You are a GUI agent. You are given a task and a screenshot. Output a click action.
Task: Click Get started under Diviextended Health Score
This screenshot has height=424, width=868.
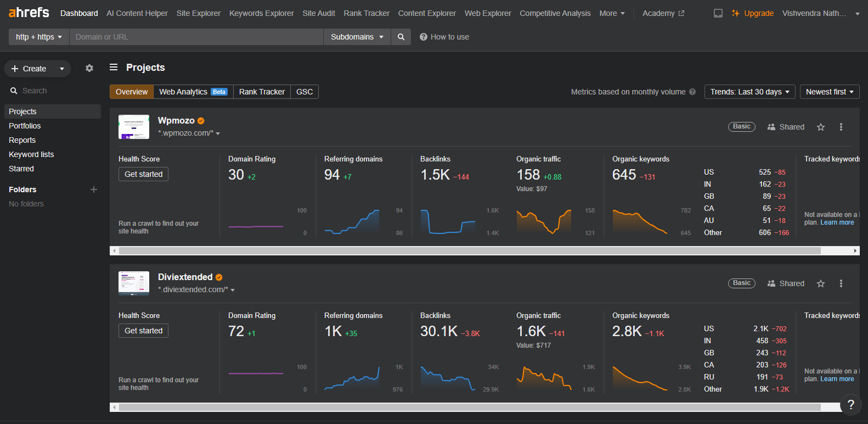[x=143, y=331]
